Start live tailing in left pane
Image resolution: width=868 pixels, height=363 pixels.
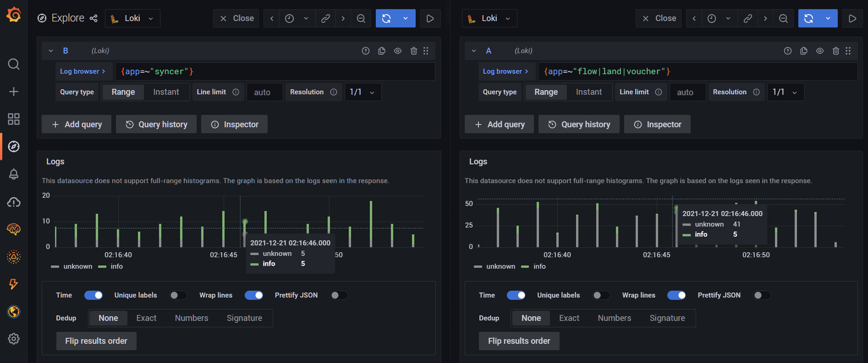pos(430,18)
